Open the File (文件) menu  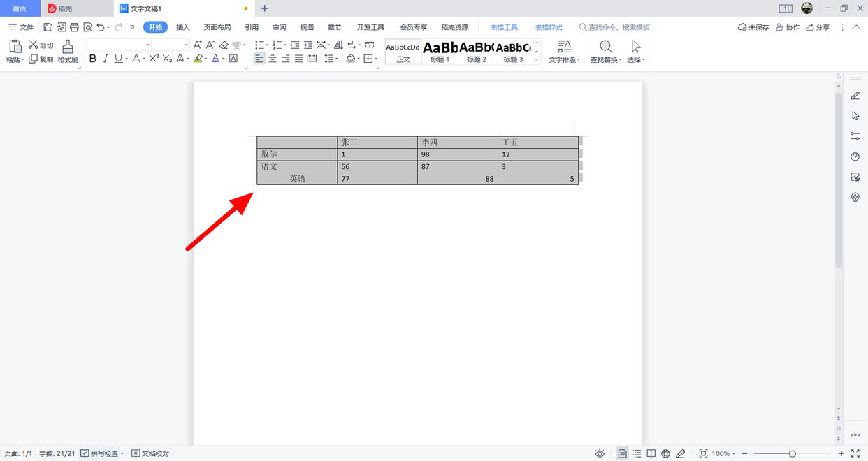21,27
